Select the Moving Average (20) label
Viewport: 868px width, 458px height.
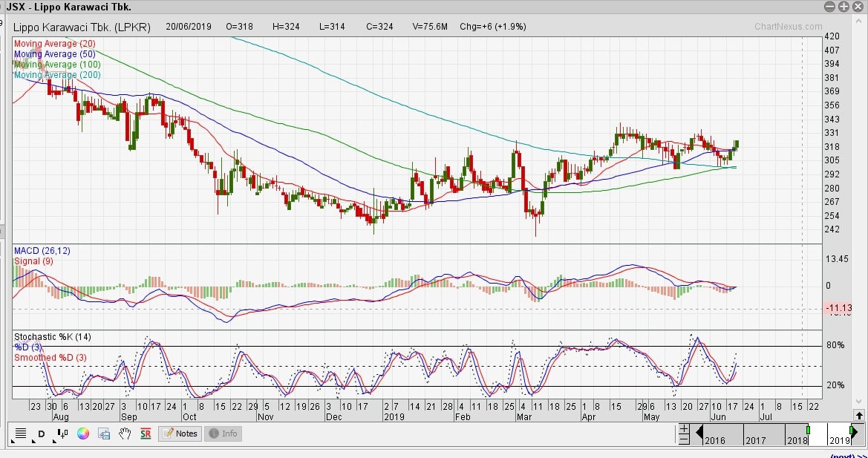coord(54,44)
